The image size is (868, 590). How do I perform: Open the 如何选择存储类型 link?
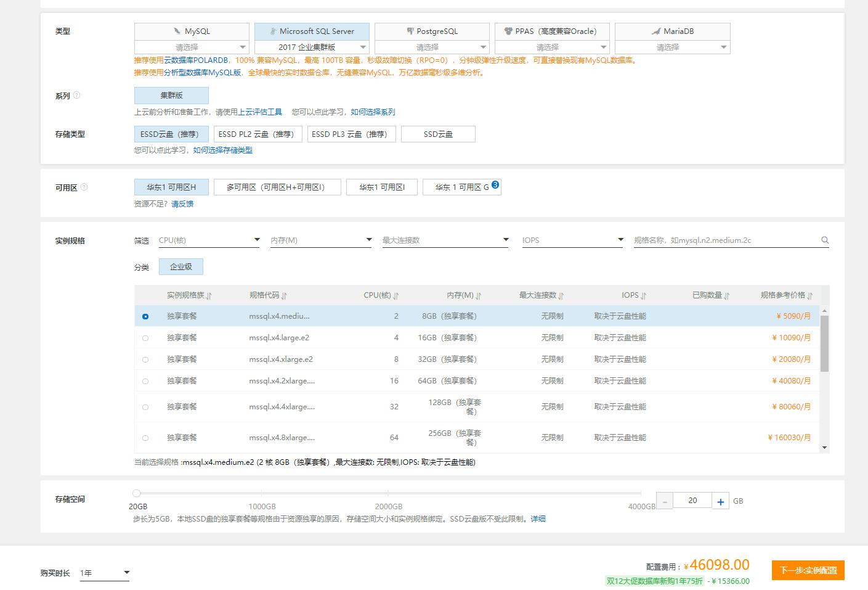click(x=223, y=150)
